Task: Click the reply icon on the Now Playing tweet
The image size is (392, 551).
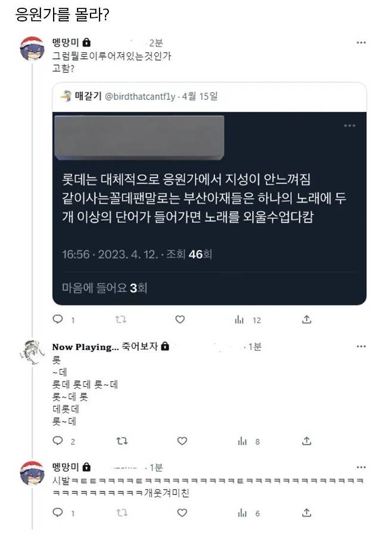Action: click(x=57, y=441)
